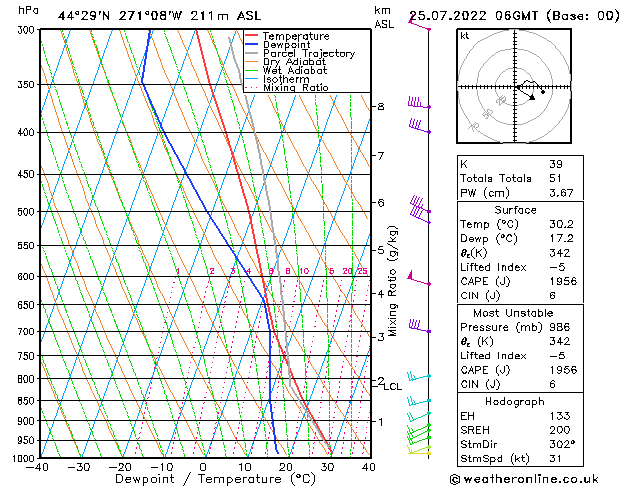
Task: Click the cyan wind barb at 800 hPa
Action: pos(419,376)
